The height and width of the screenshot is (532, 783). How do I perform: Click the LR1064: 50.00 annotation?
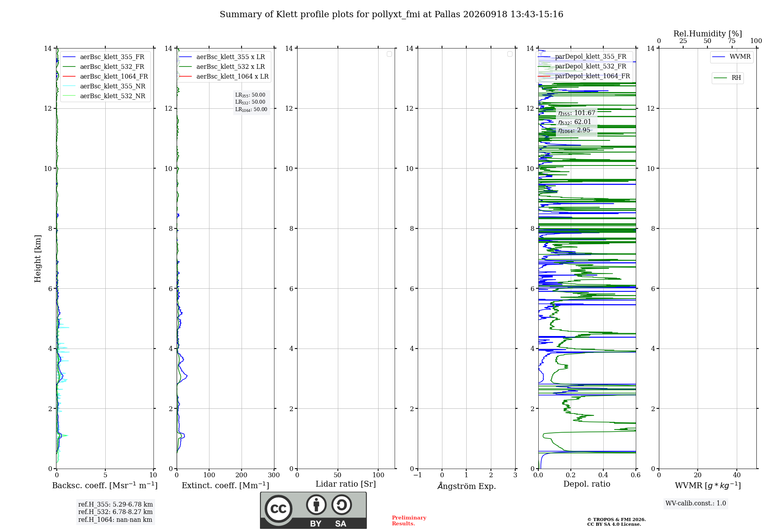[x=251, y=110]
